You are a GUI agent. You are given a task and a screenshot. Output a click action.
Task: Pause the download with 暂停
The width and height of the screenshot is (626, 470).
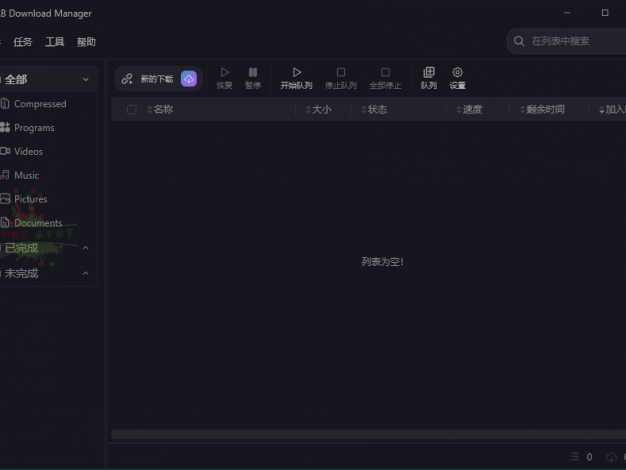point(253,78)
